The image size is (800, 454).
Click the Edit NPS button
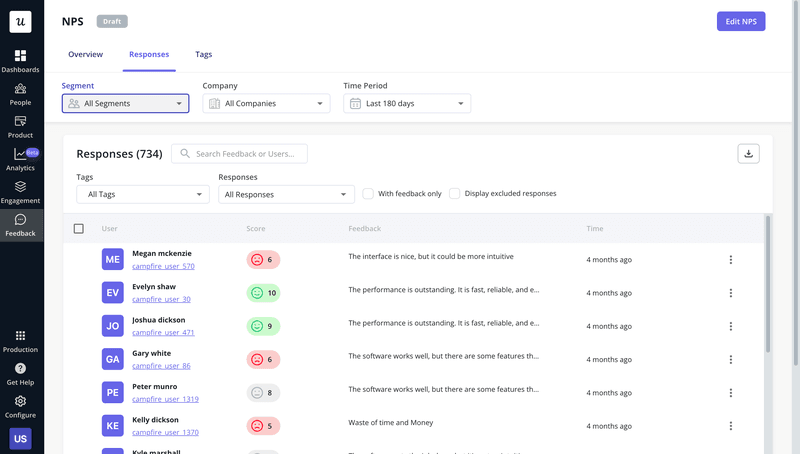(740, 21)
